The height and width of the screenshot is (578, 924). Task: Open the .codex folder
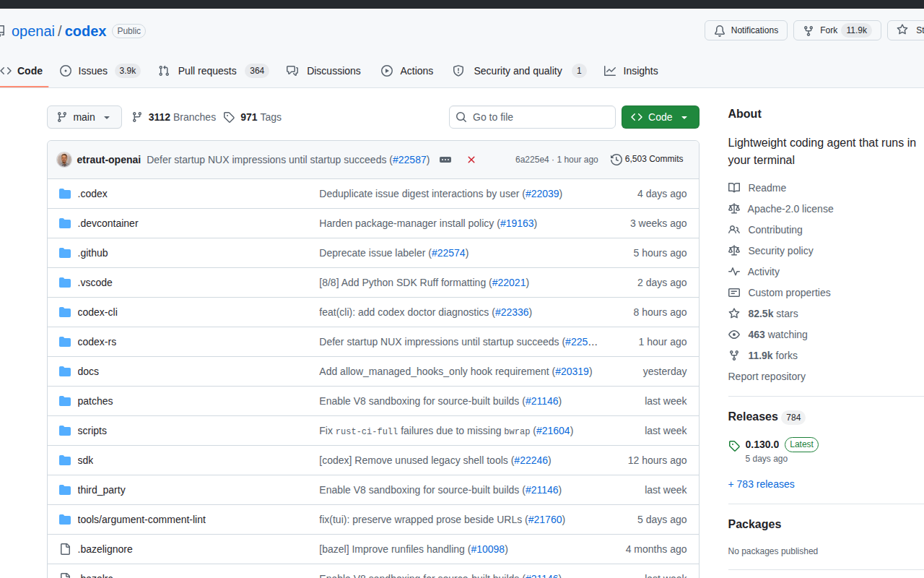(92, 194)
